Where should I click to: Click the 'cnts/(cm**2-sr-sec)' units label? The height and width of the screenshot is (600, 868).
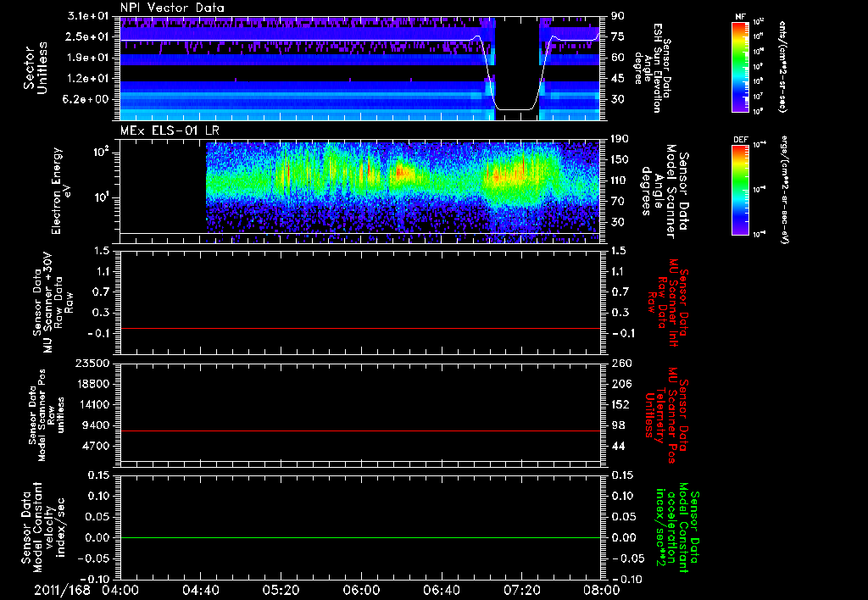click(782, 67)
